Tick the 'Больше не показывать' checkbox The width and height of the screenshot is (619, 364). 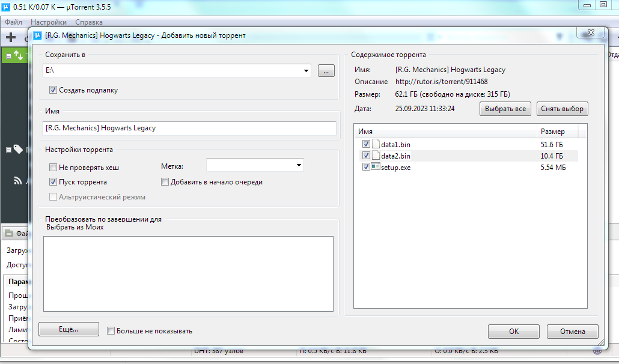(x=111, y=331)
